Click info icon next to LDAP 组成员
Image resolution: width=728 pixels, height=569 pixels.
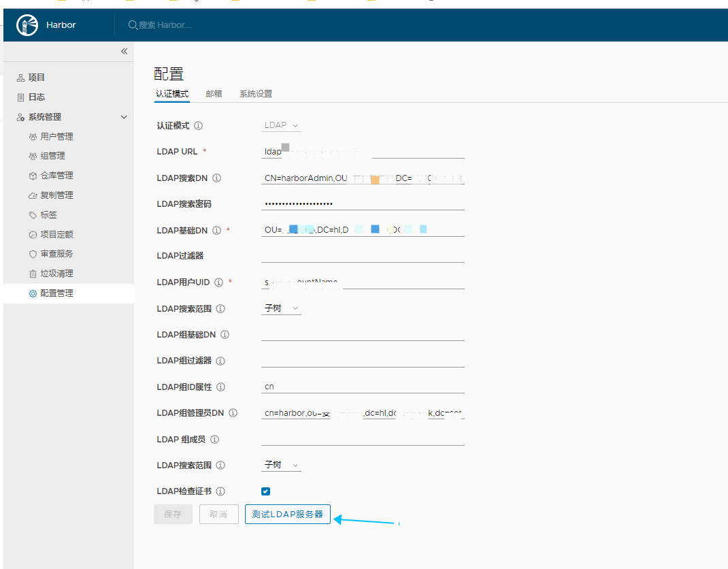(214, 439)
